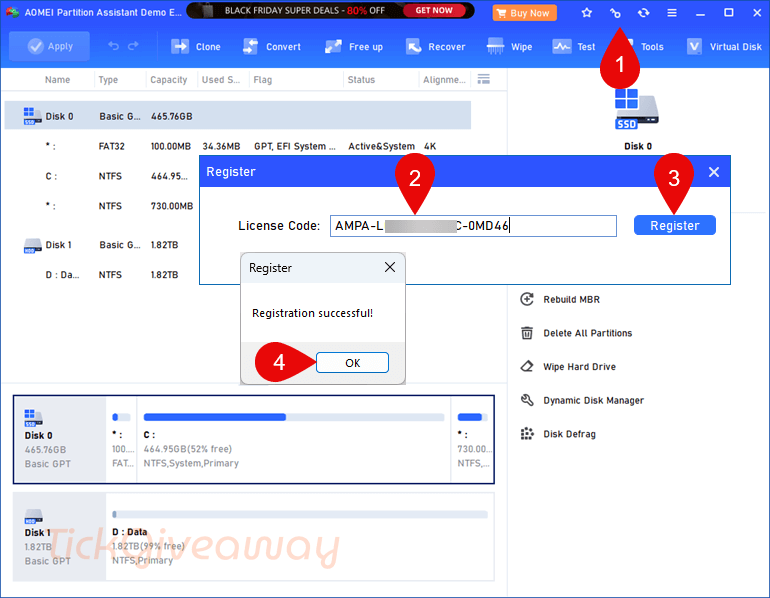Select the 730.00MB NTFS partition row
Viewport: 770px width, 598px height.
point(102,206)
